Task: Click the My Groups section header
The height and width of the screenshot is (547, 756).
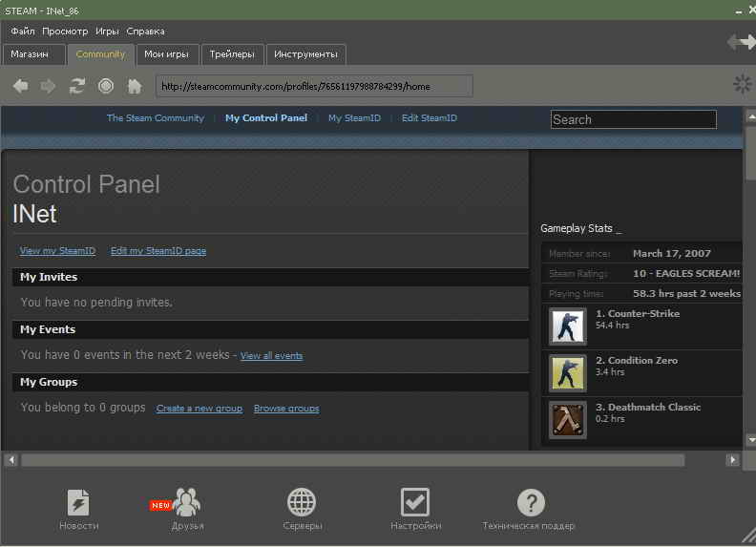Action: tap(270, 383)
